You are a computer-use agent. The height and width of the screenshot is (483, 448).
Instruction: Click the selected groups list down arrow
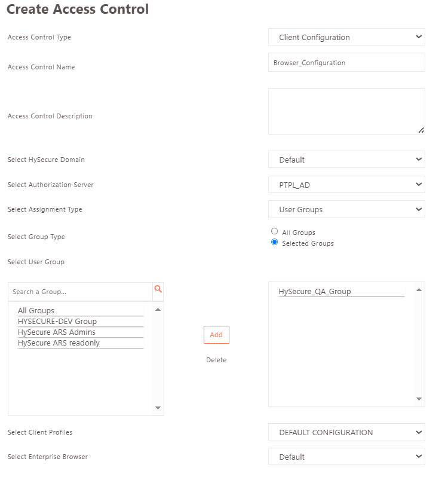tap(419, 399)
